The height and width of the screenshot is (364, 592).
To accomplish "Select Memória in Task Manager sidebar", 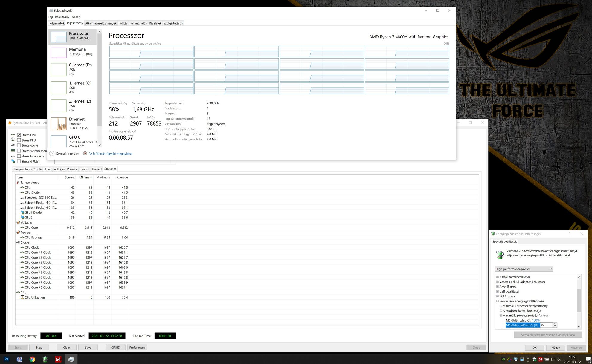I will pyautogui.click(x=73, y=52).
